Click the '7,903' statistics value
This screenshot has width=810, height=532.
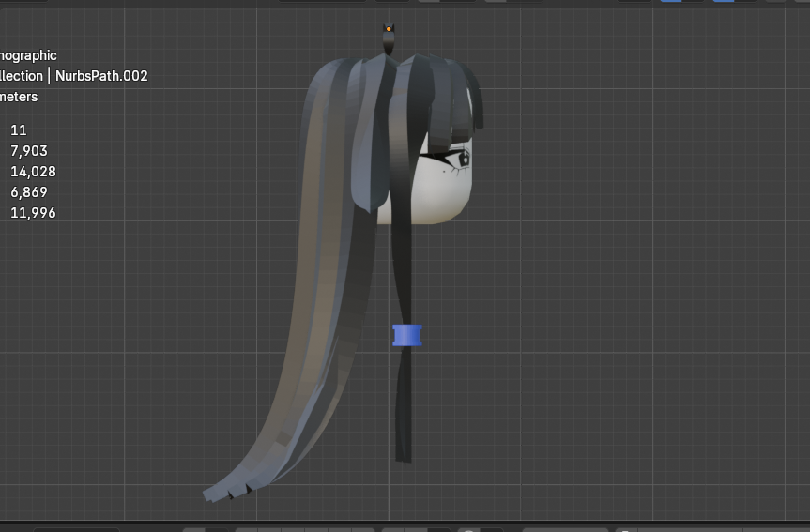coord(29,151)
